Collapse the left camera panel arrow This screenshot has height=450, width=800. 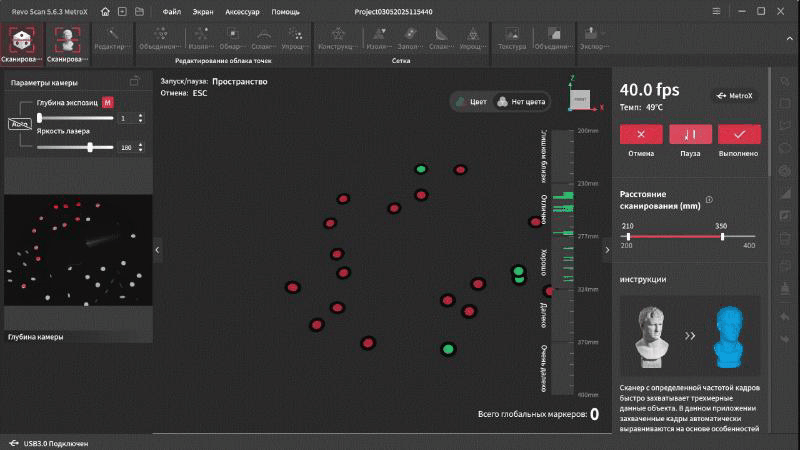157,249
